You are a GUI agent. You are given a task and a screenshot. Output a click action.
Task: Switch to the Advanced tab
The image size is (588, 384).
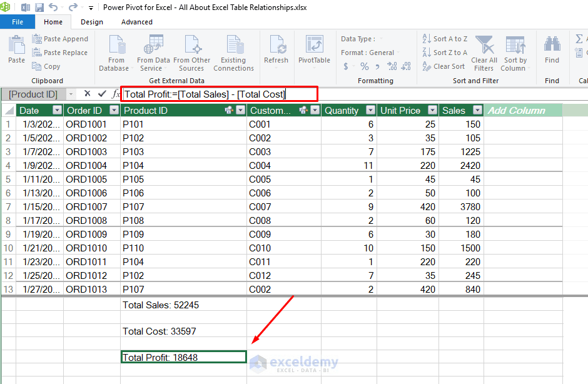coord(137,22)
